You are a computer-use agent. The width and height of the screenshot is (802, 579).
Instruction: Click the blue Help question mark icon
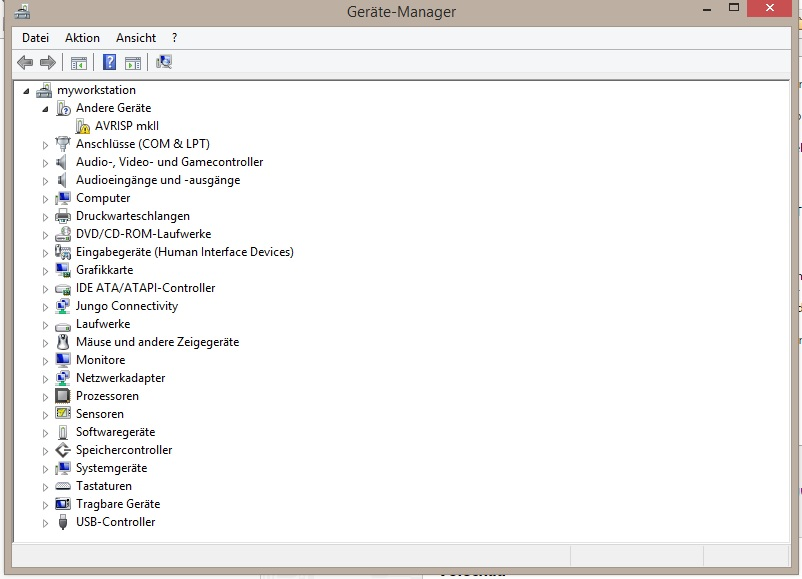coord(109,62)
